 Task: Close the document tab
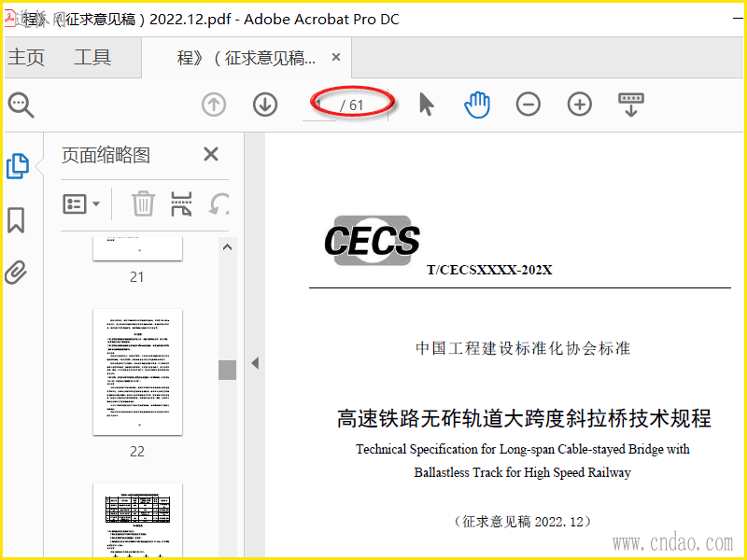coord(336,57)
